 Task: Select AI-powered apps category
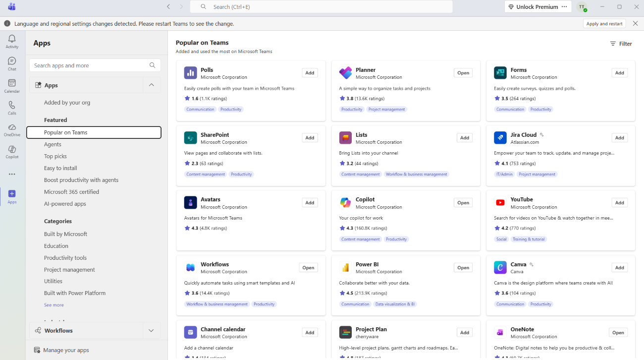65,204
